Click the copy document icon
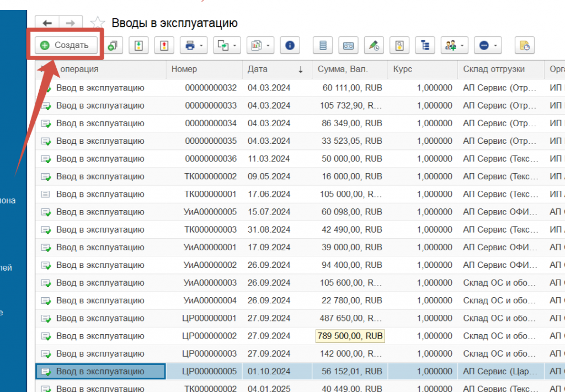This screenshot has height=392, width=565. click(x=112, y=46)
